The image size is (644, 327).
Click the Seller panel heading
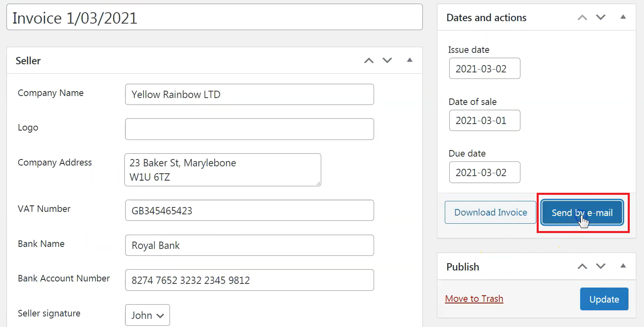coord(28,61)
